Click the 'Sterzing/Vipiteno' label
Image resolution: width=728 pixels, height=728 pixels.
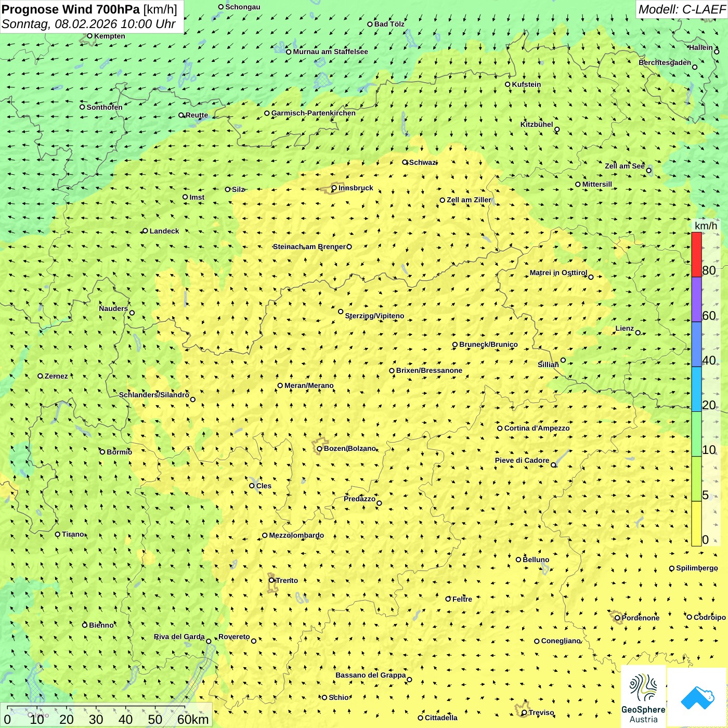374,316
